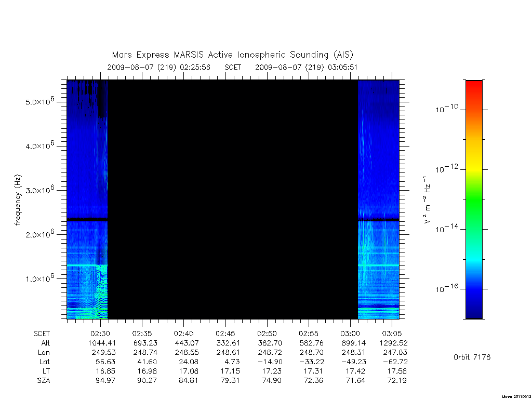Click the 1.0×10^6 frequency tick label
The image size is (532, 399).
pos(39,278)
